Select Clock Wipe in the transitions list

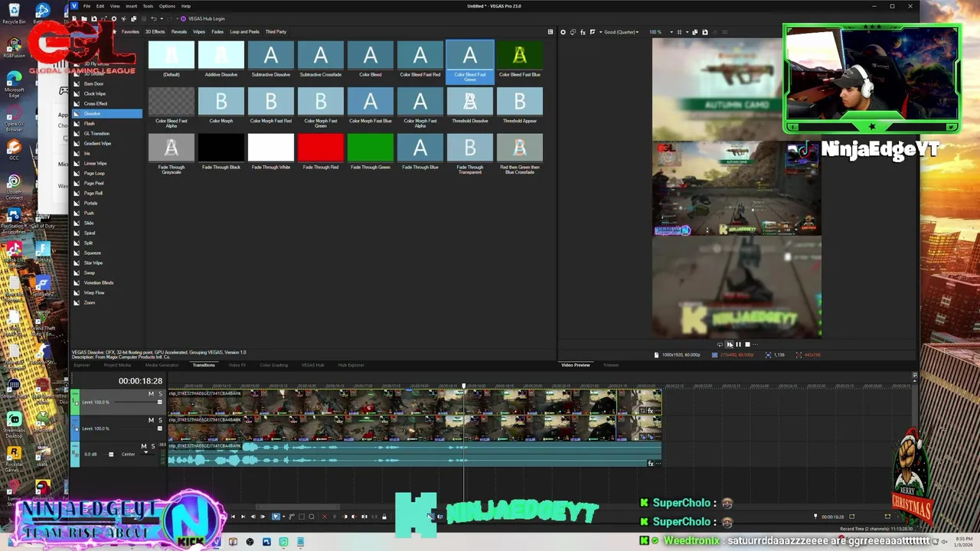[95, 93]
